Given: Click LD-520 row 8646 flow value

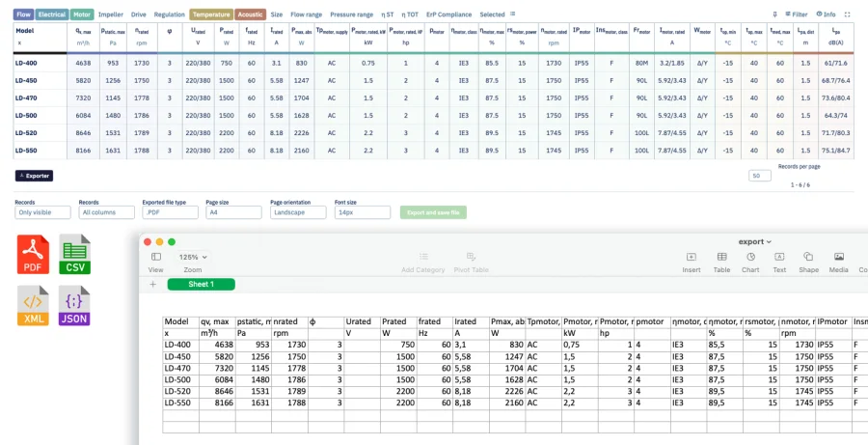Looking at the screenshot, I should click(x=83, y=133).
